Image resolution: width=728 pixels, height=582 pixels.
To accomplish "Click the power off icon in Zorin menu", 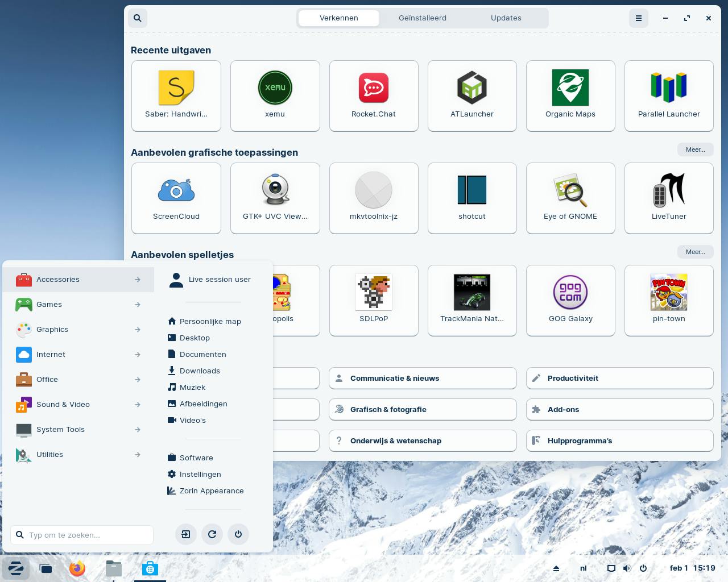I will (238, 534).
